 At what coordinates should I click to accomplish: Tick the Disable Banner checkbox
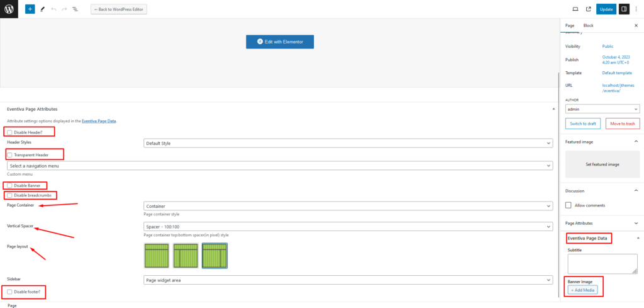pyautogui.click(x=9, y=185)
